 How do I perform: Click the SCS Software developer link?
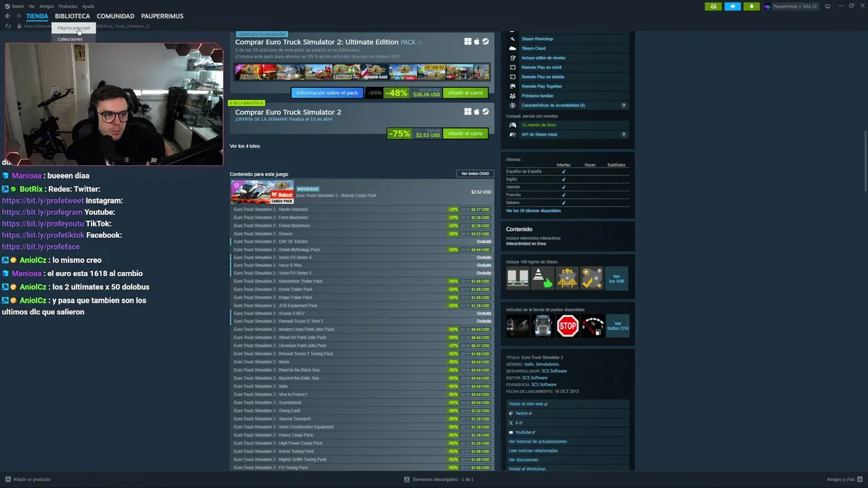pos(553,371)
